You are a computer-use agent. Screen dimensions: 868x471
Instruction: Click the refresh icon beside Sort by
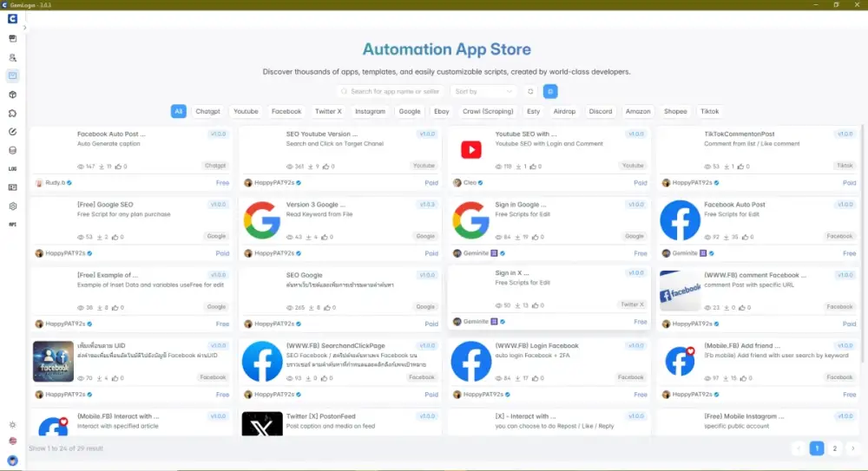(x=530, y=91)
